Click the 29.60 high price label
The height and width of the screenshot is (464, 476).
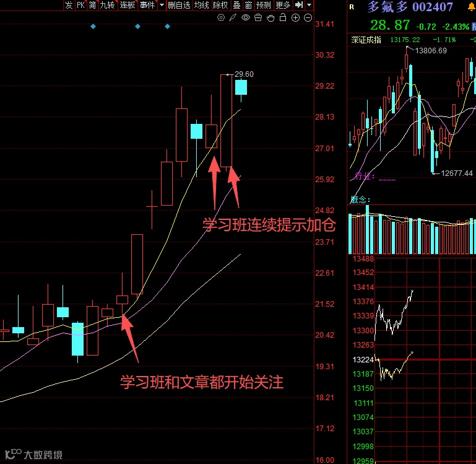point(244,74)
